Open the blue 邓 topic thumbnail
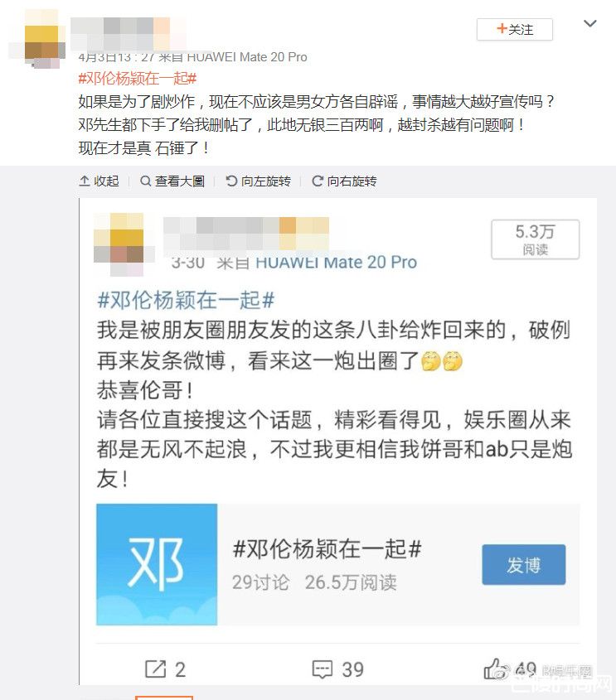Viewport: 616px width, 700px height. [x=157, y=564]
